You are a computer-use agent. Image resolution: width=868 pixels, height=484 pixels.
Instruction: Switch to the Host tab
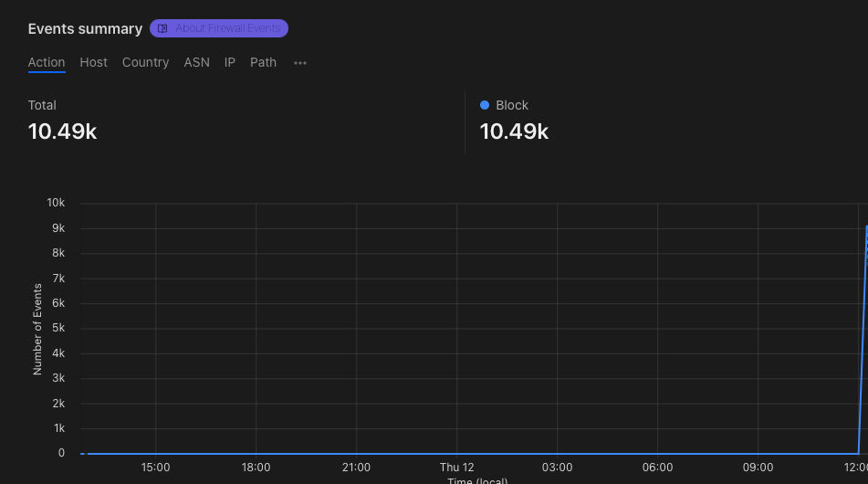click(x=93, y=62)
